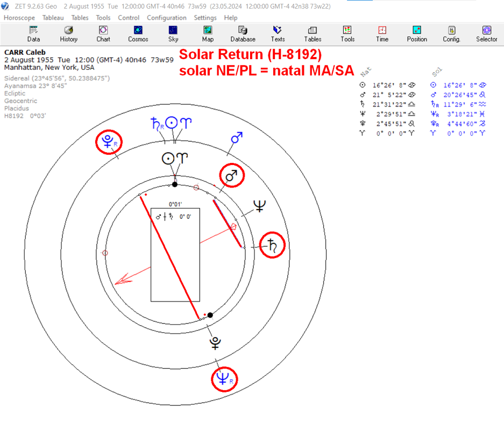Click the Placidus house system text

pos(16,108)
